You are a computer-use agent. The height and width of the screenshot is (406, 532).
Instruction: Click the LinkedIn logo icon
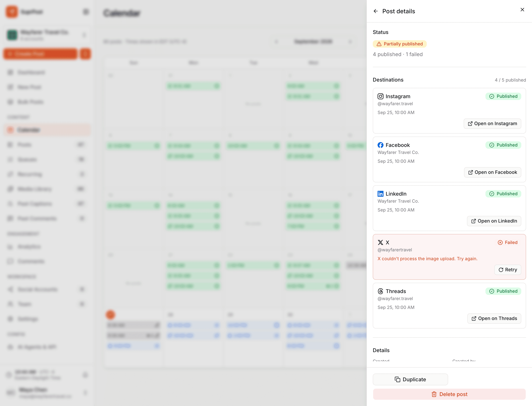tap(380, 194)
